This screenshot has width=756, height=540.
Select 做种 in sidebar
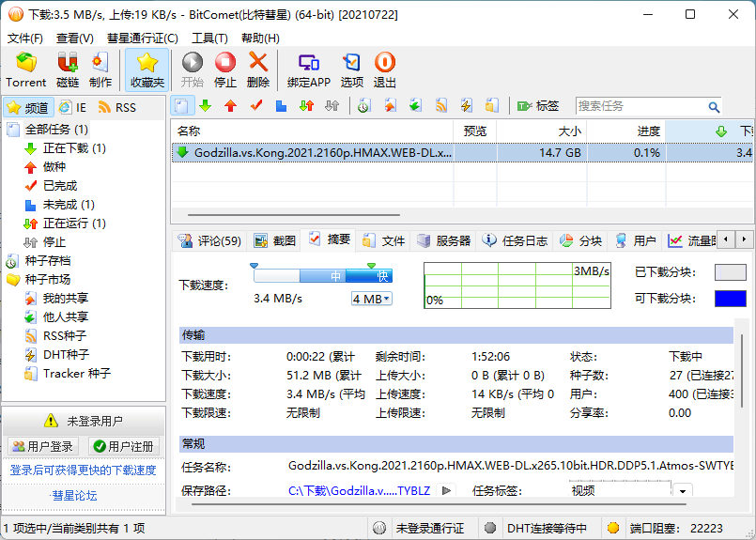pos(54,167)
